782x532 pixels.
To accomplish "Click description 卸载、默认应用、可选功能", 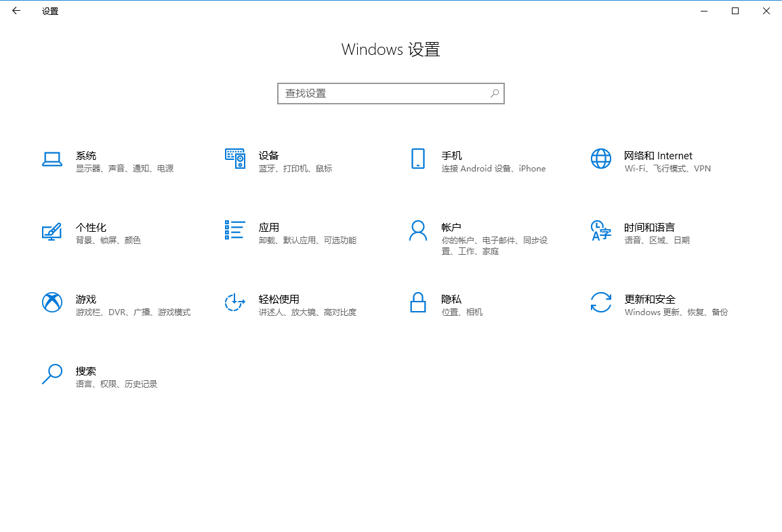I will 308,241.
